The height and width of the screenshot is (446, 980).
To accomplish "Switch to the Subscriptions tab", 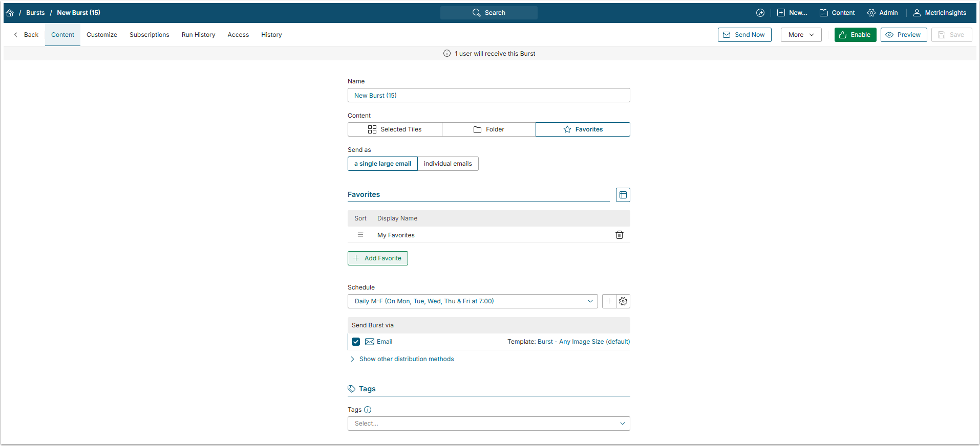I will point(149,35).
